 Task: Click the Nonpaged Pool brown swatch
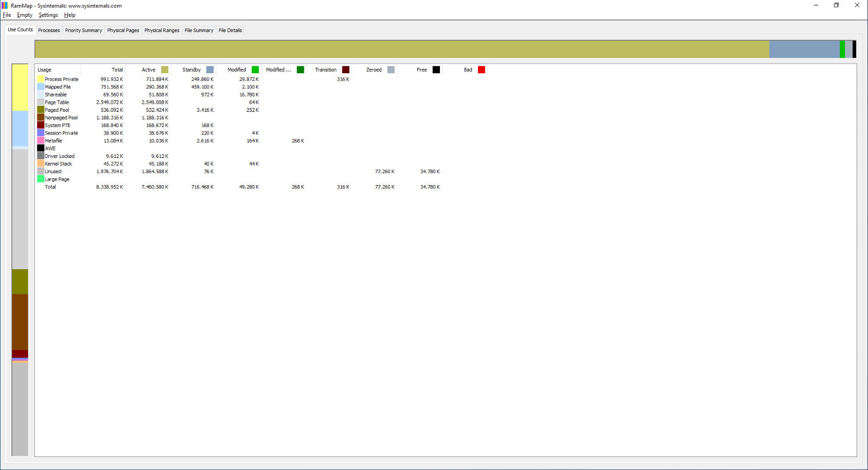(x=41, y=117)
